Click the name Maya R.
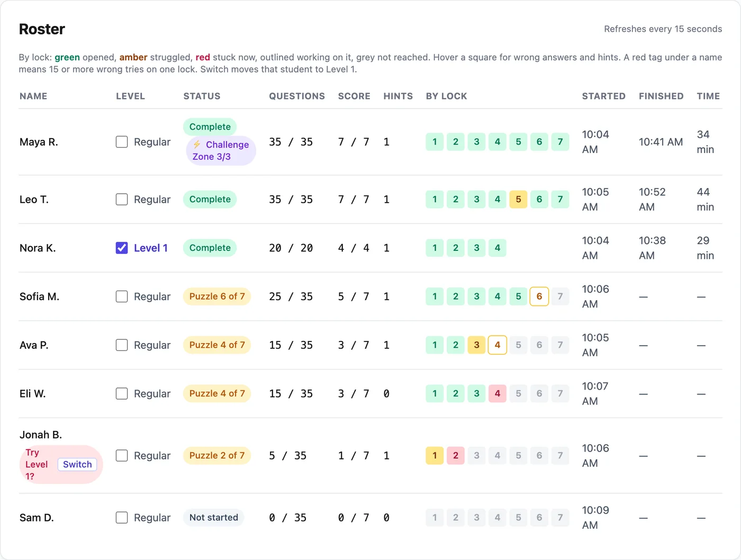This screenshot has height=560, width=741. 39,142
